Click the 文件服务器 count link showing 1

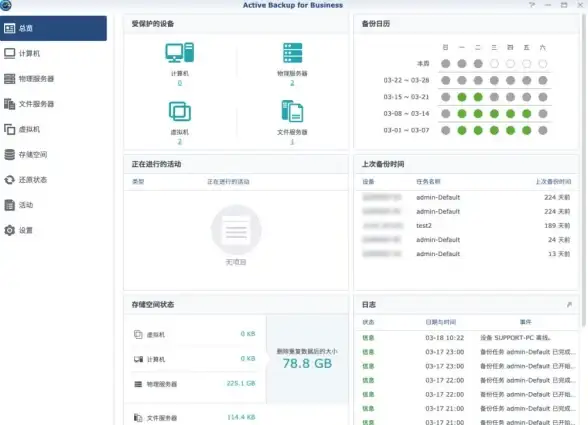[x=292, y=142]
